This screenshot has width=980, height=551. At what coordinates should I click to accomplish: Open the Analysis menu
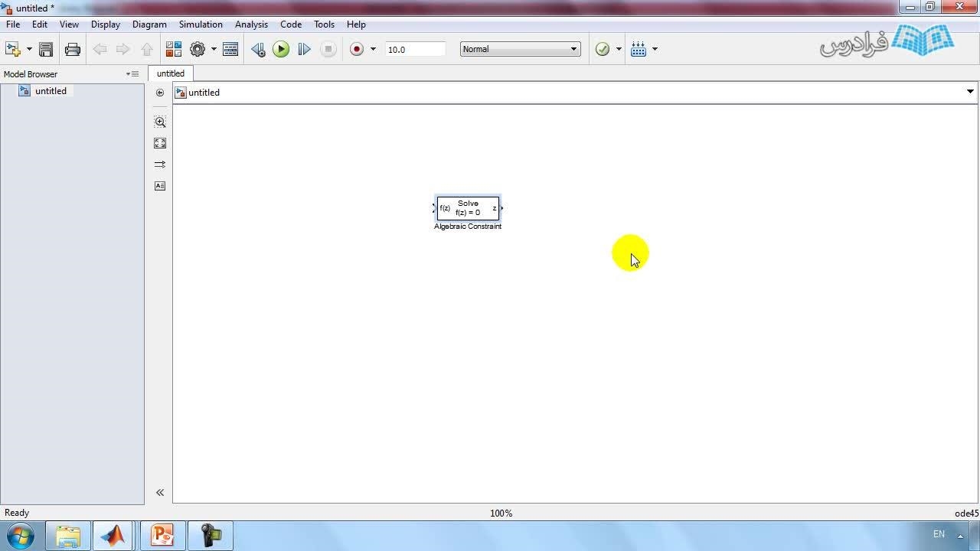pos(251,24)
